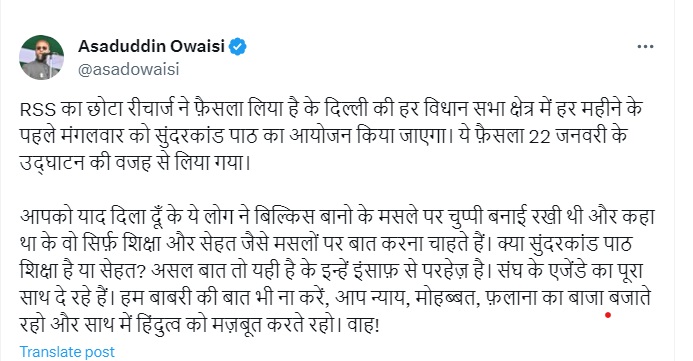Click the closing word वाह! in post
This screenshot has height=361, width=693.
364,325
